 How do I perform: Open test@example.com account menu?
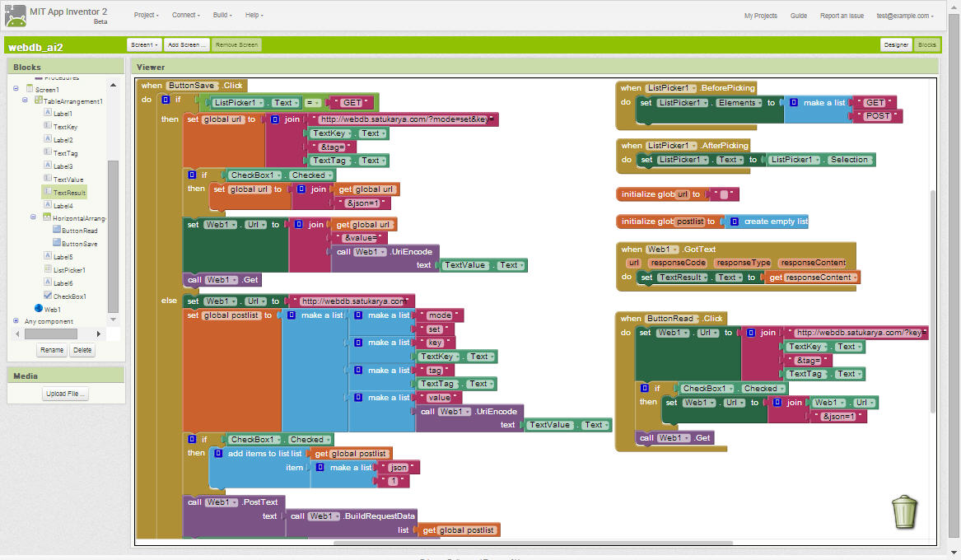(905, 16)
